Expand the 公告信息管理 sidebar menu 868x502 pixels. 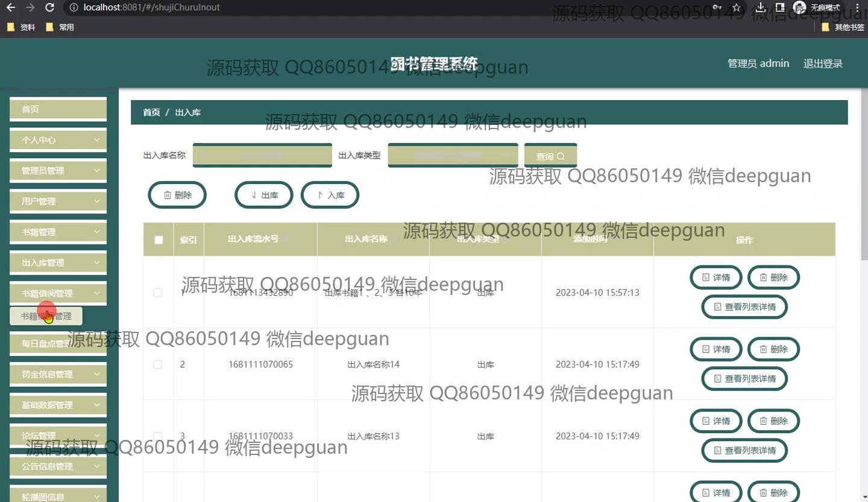pyautogui.click(x=58, y=466)
